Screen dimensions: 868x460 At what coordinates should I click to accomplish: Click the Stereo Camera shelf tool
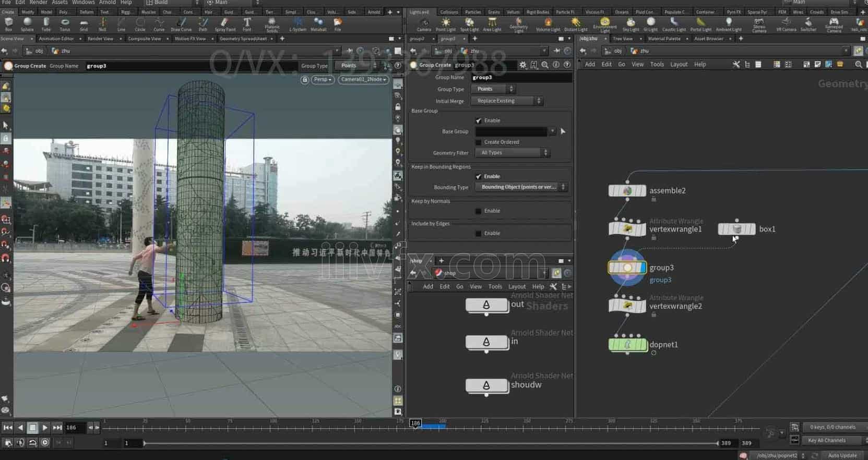click(x=759, y=25)
